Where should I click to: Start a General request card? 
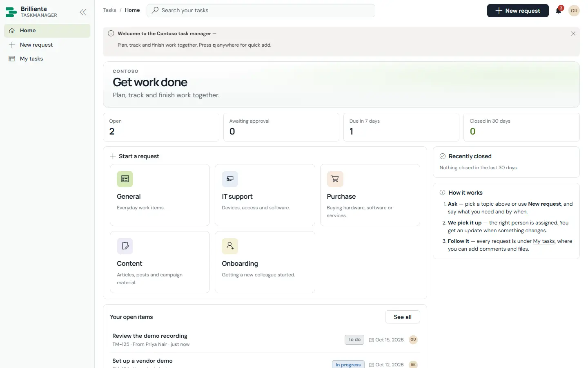coord(160,195)
